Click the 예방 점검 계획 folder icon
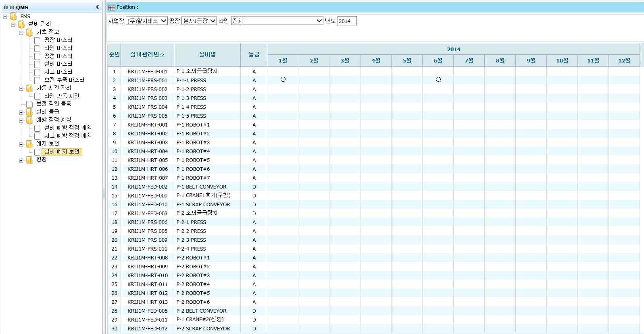Viewport: 644px width, 334px height. pos(29,120)
